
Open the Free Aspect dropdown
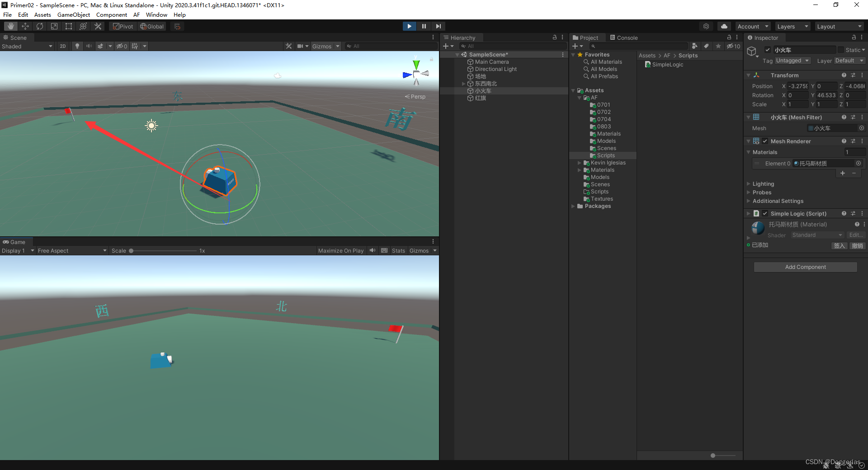tap(72, 250)
